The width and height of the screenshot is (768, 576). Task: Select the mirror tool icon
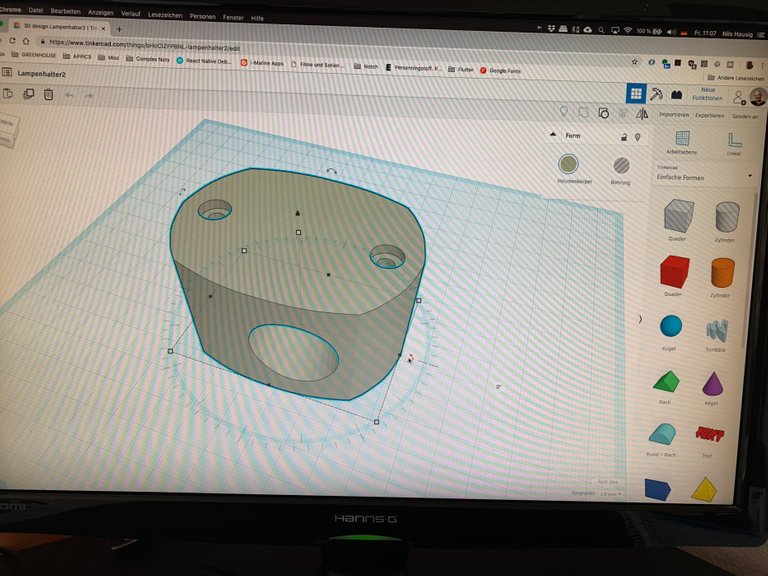point(643,113)
